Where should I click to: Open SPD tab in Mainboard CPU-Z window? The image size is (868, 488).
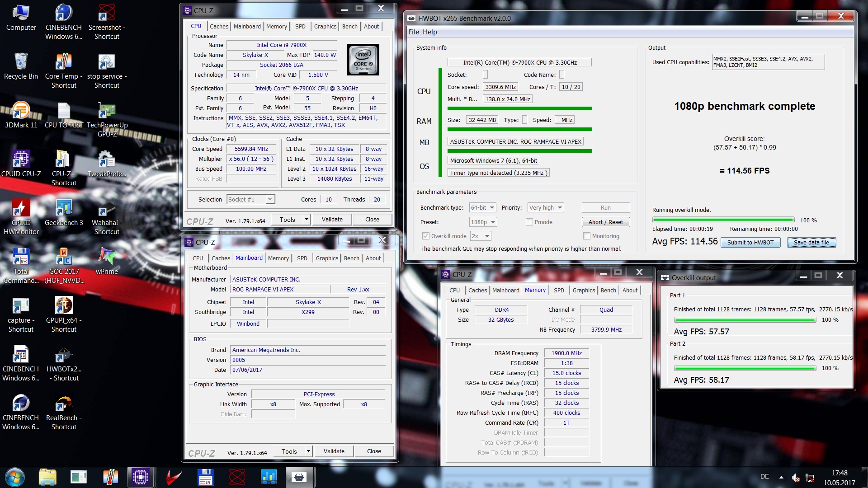[x=302, y=258]
